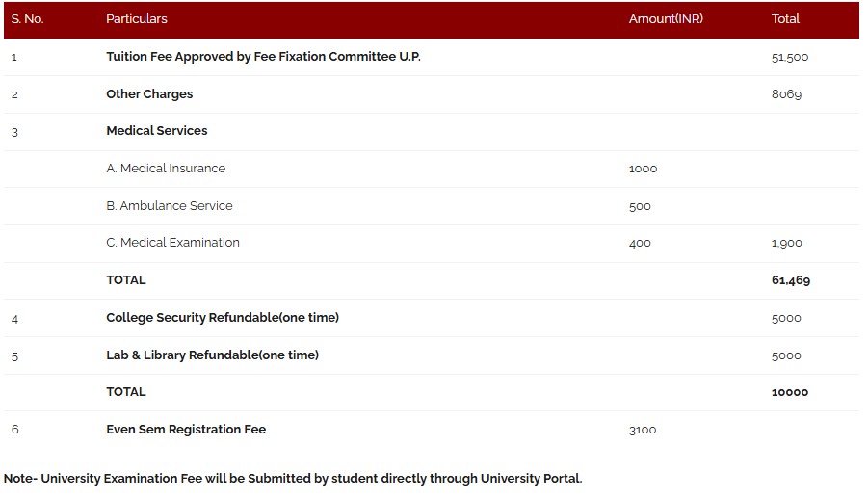
Task: Click the Other Charges row label
Action: (149, 94)
